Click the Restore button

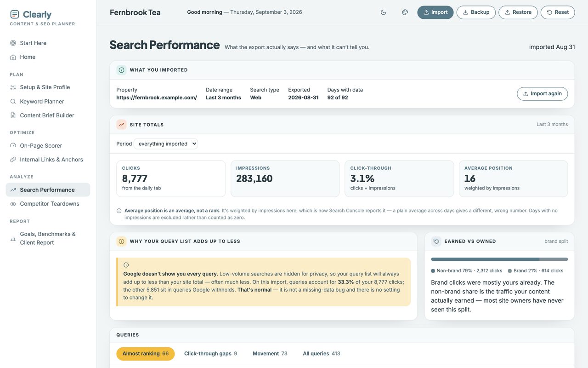(518, 12)
